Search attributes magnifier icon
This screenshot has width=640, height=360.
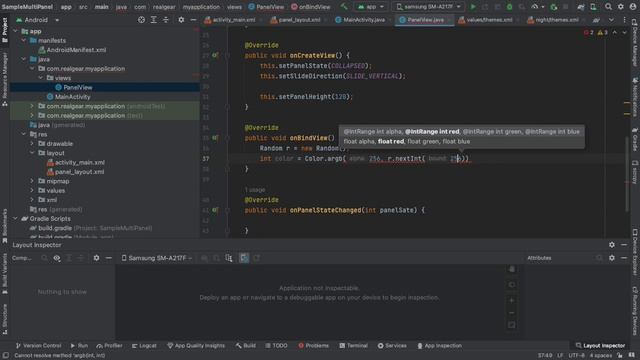[599, 258]
